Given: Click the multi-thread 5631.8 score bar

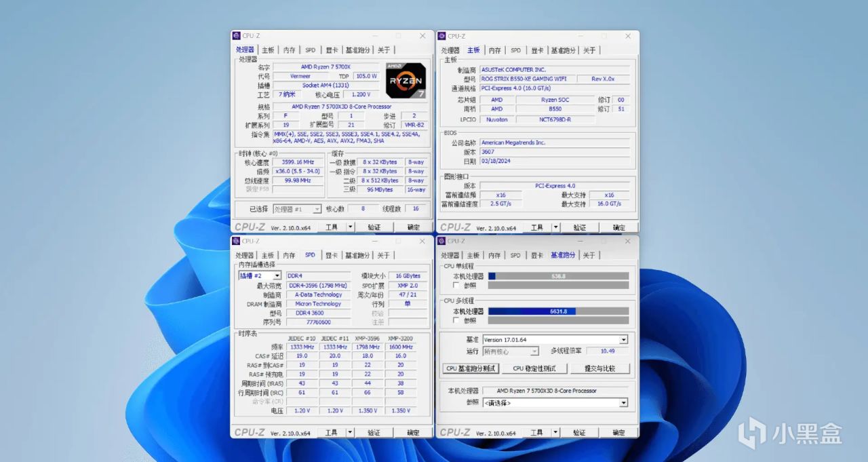Looking at the screenshot, I should 558,311.
